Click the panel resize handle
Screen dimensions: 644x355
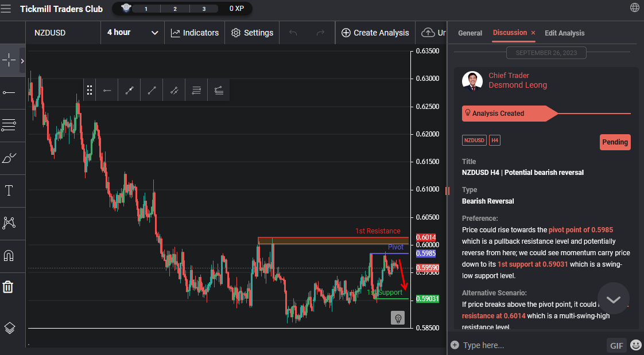(x=447, y=191)
